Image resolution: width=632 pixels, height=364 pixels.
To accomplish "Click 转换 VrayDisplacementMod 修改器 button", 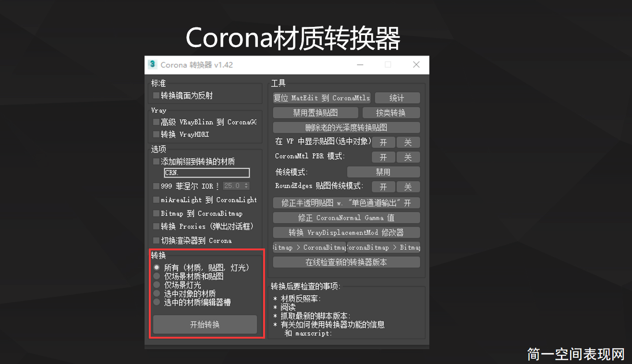I will click(x=346, y=232).
